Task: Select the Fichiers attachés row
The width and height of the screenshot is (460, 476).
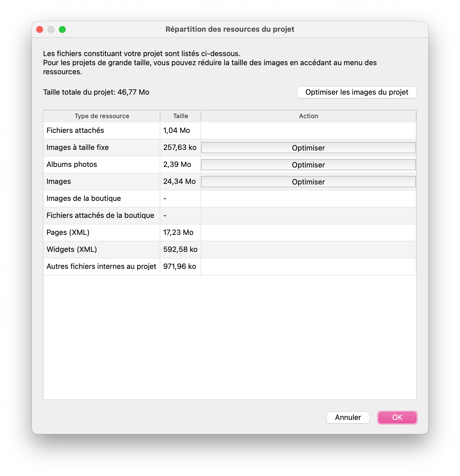Action: point(75,131)
